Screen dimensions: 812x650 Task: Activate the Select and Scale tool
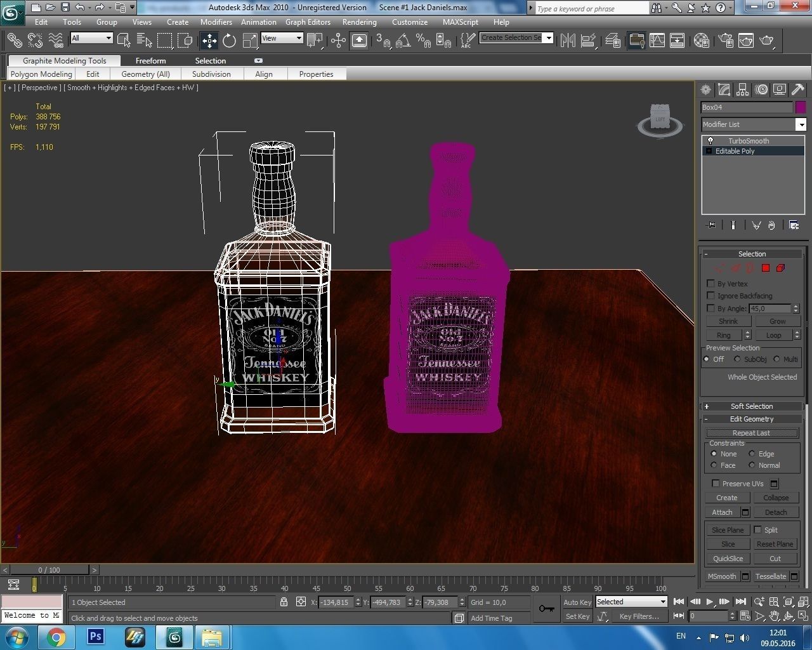[x=251, y=41]
